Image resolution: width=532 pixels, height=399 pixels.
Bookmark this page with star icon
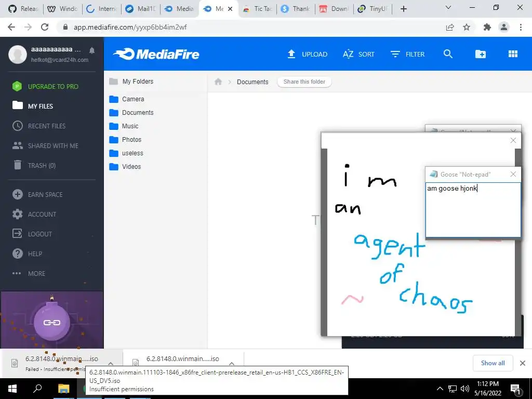click(467, 27)
